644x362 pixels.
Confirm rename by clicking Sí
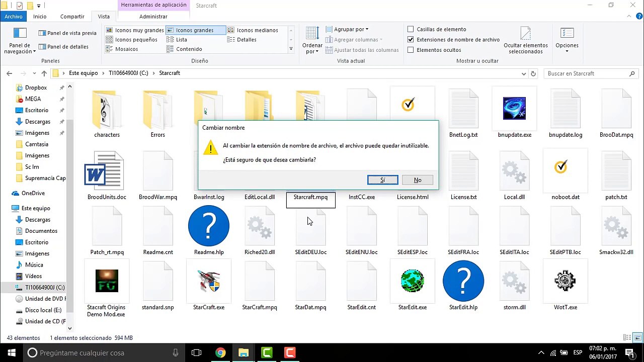click(x=383, y=180)
